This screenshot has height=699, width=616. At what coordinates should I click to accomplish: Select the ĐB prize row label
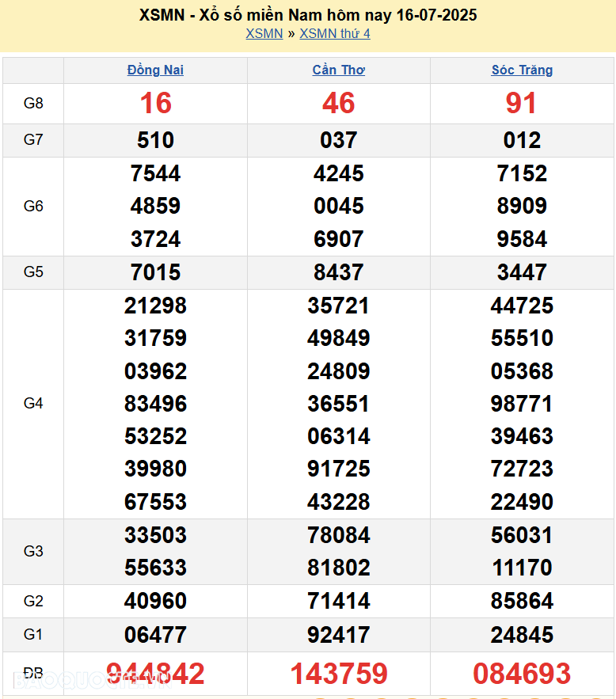(x=33, y=674)
